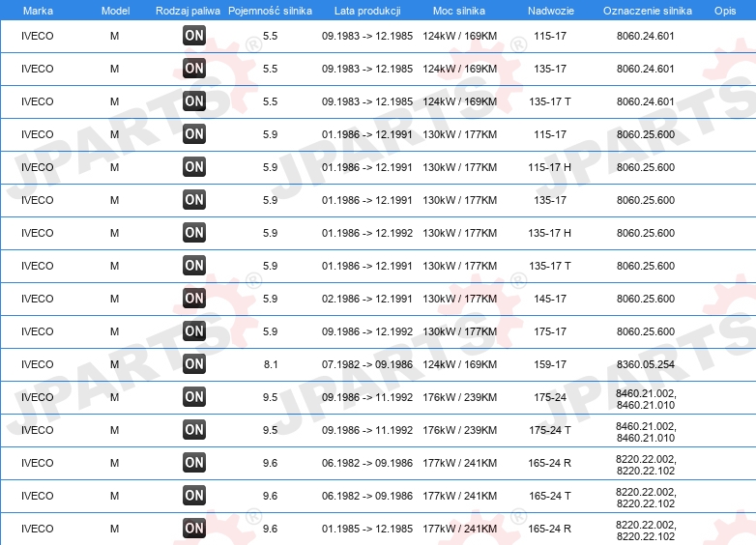Click the 09.1986 -> 12.1992 production cell
This screenshot has height=545, width=756.
[367, 331]
